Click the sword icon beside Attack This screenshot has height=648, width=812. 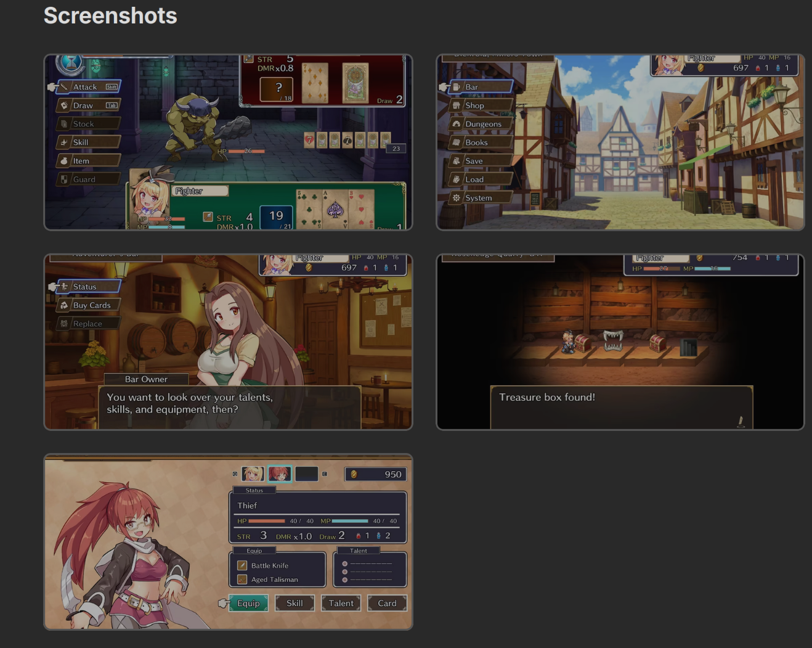coord(64,87)
